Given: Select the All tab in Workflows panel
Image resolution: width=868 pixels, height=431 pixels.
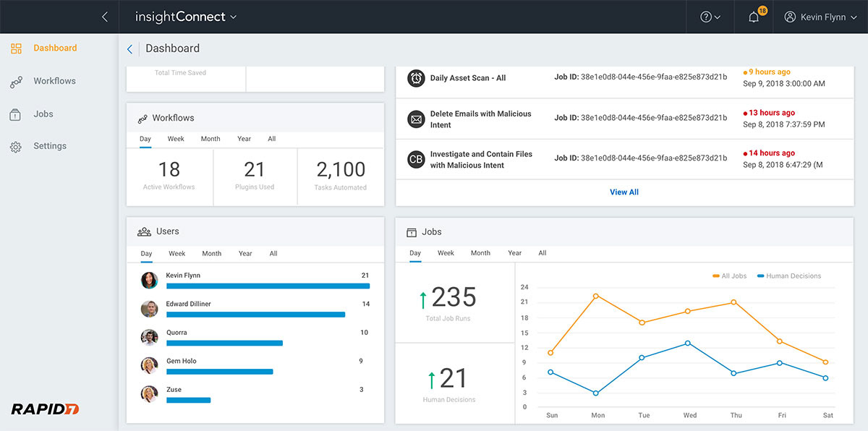Looking at the screenshot, I should click(x=272, y=139).
